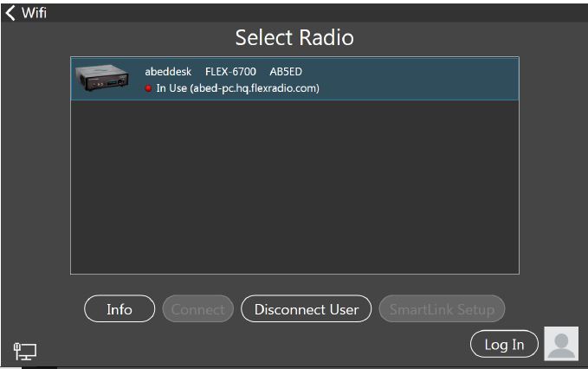
Task: Click Disconnect User button
Action: tap(307, 308)
